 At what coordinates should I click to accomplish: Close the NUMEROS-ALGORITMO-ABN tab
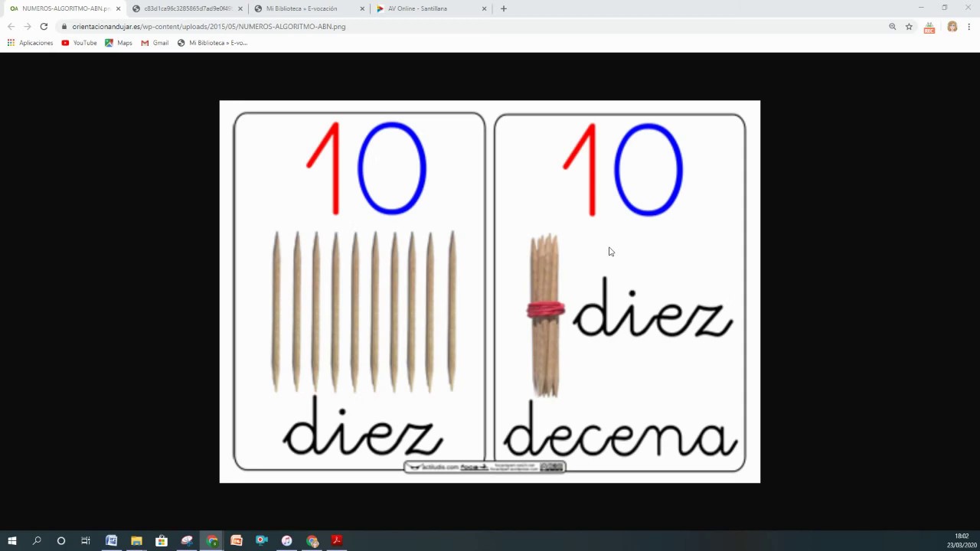pyautogui.click(x=118, y=8)
